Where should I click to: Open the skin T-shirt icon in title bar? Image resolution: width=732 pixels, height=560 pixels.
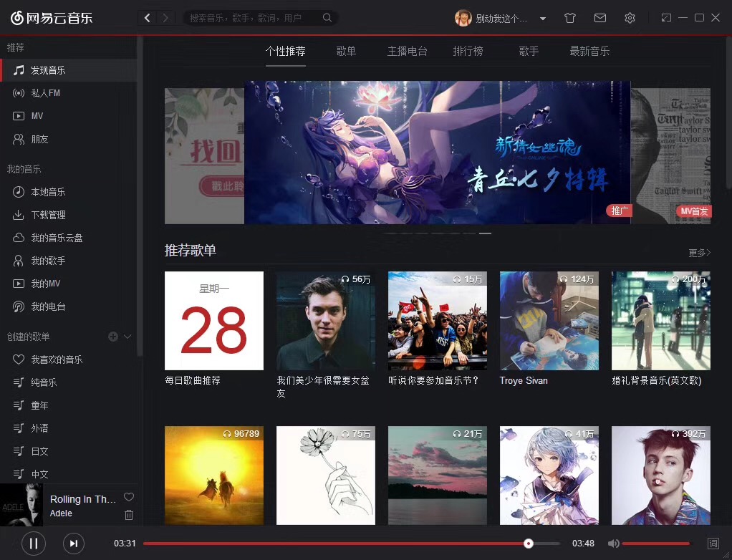point(570,18)
